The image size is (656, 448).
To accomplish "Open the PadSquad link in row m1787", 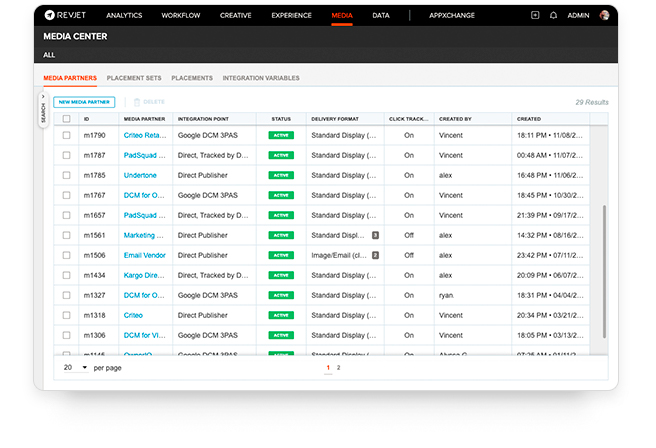I will coord(144,155).
